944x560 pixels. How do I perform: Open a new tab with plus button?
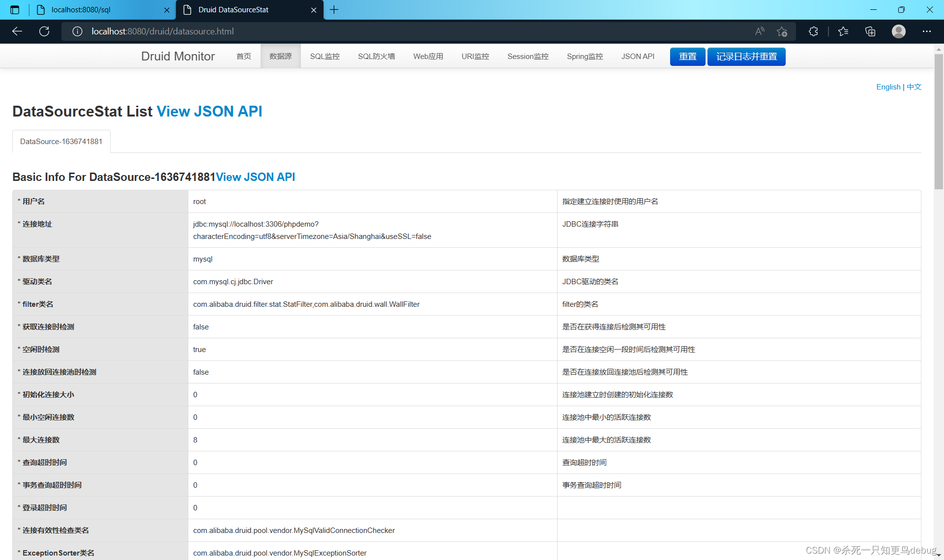[x=334, y=10]
